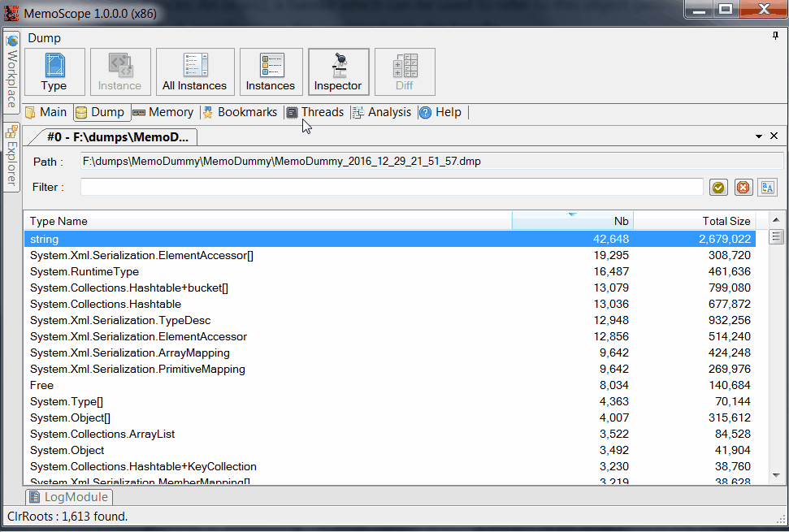Select the Free row

point(390,385)
